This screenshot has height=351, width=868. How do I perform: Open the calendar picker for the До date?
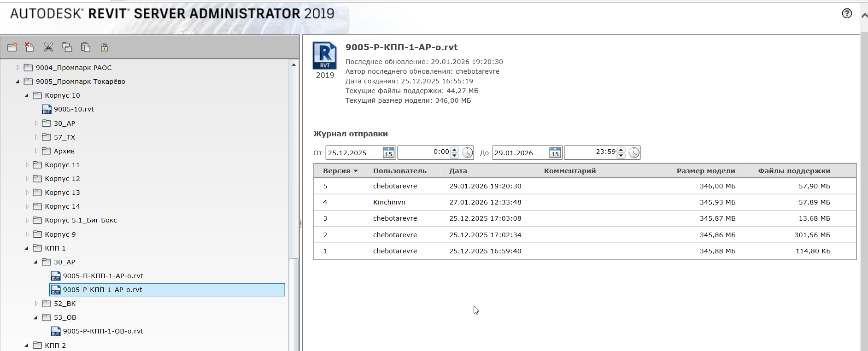tap(555, 153)
